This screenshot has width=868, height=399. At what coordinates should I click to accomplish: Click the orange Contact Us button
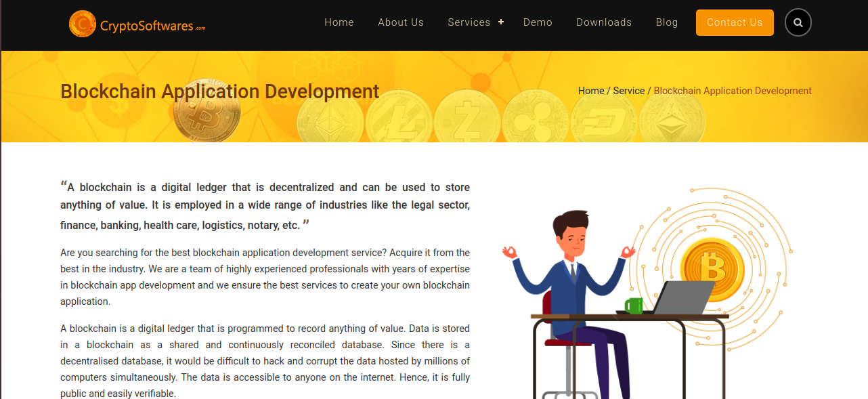tap(735, 22)
